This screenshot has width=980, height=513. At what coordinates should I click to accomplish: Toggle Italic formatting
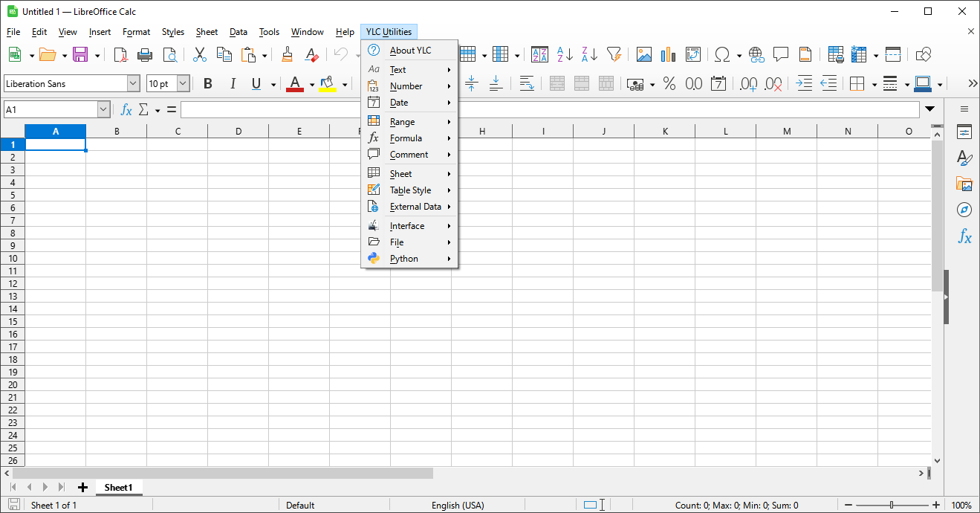click(x=233, y=84)
